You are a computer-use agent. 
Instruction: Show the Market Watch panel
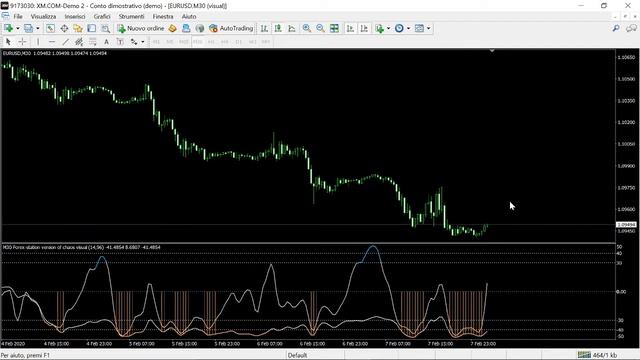coord(50,28)
